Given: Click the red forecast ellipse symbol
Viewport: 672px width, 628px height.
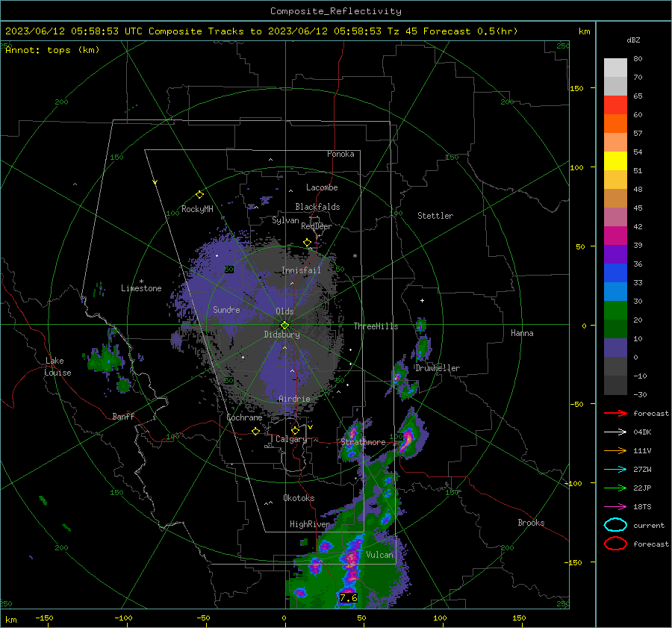Looking at the screenshot, I should (615, 544).
